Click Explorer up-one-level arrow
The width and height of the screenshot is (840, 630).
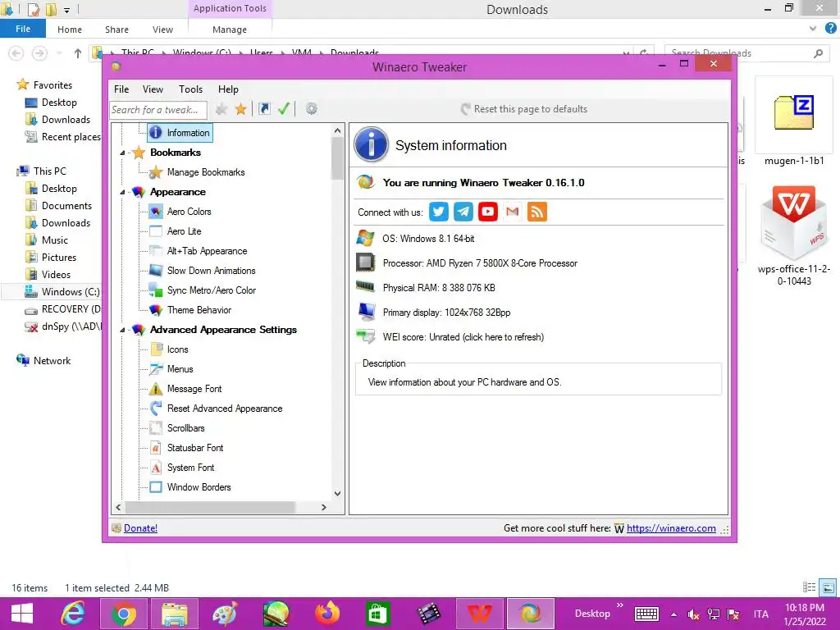click(78, 53)
